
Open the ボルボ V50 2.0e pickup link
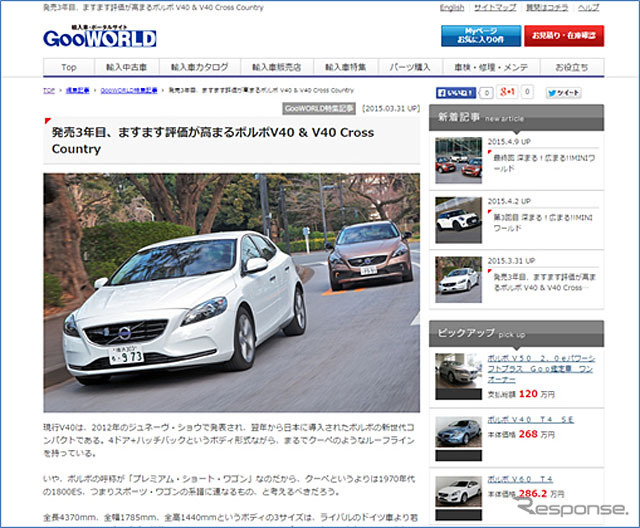click(x=541, y=369)
